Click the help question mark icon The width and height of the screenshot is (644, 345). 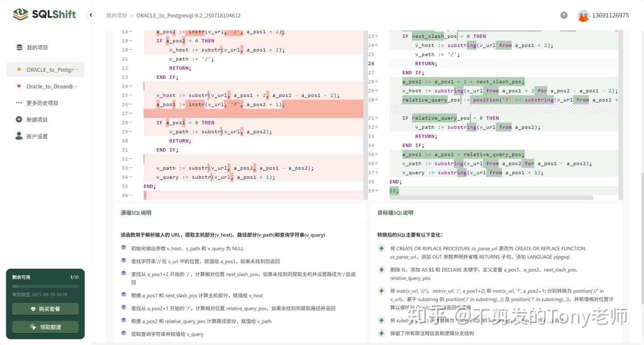point(563,15)
